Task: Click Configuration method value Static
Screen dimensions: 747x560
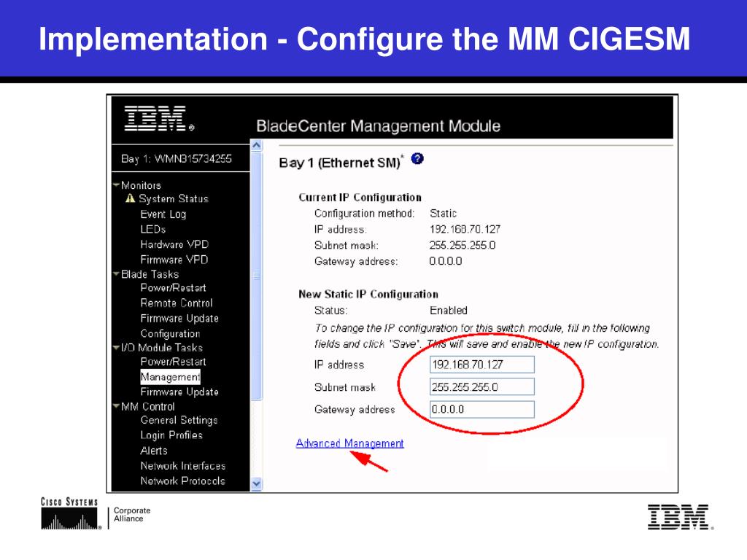Action: pos(443,214)
